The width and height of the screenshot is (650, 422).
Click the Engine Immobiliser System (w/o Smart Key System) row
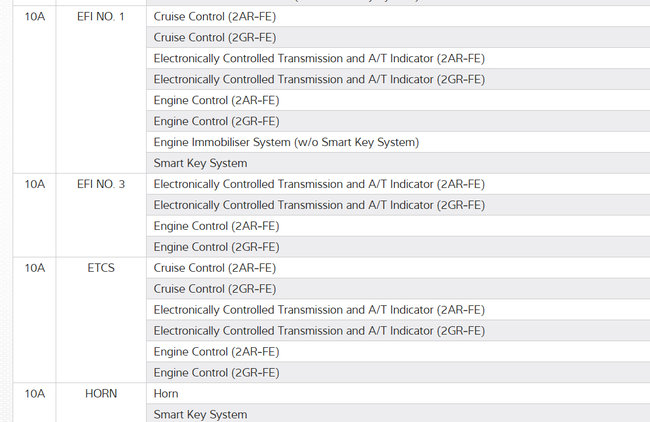[286, 142]
